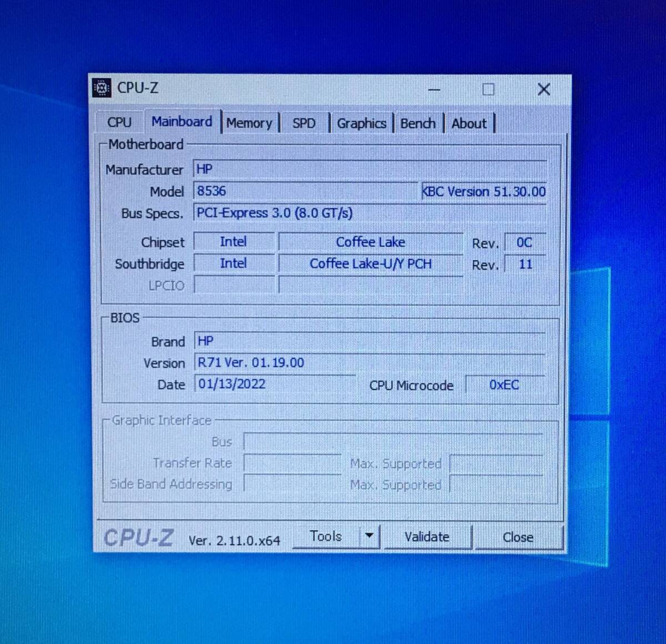Open the Memory tab
Viewport: 666px width, 644px height.
(x=249, y=123)
